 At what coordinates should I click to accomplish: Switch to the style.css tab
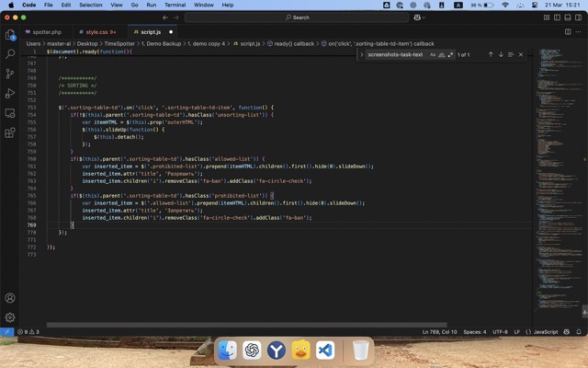[x=99, y=31]
